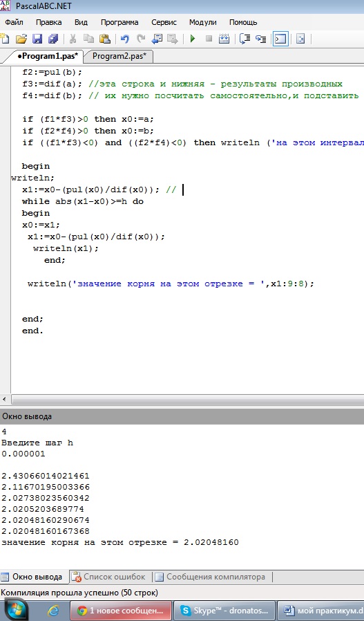Create a new file with the New icon
Screen dimensions: 364x621
pos(5,39)
